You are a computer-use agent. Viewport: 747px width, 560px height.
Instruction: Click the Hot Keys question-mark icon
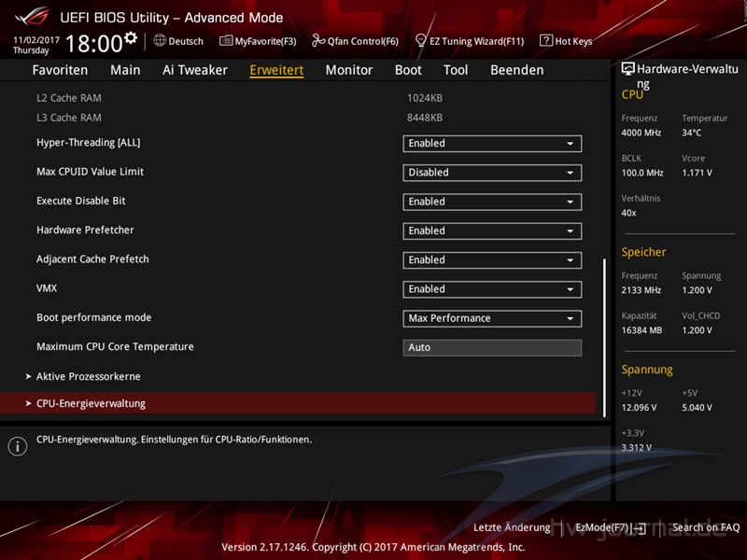tap(546, 41)
